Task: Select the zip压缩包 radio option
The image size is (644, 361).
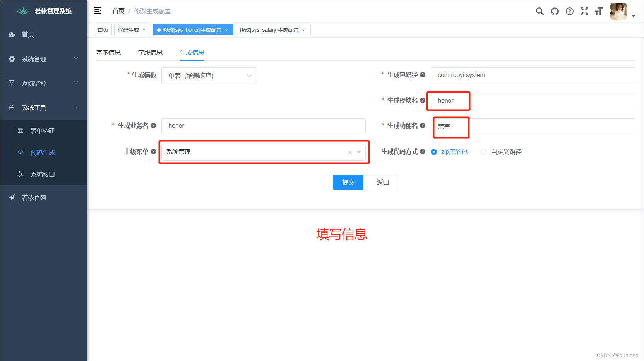Action: [434, 152]
